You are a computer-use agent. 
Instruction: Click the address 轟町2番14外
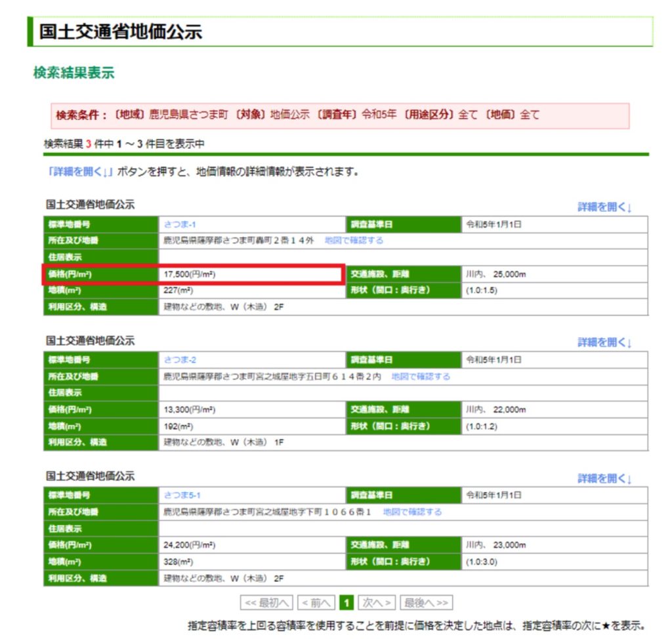[x=239, y=240]
